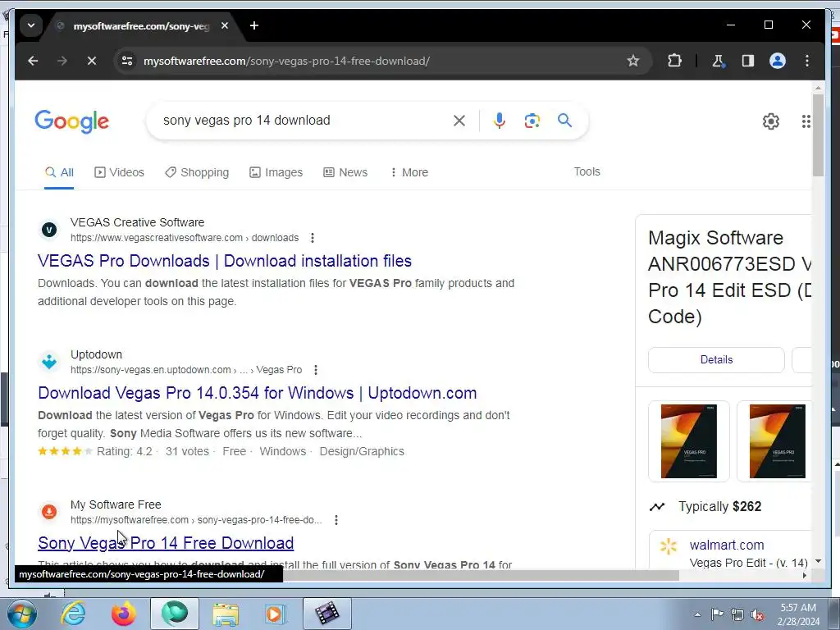Click the browser back arrow
This screenshot has height=630, width=840.
click(33, 61)
